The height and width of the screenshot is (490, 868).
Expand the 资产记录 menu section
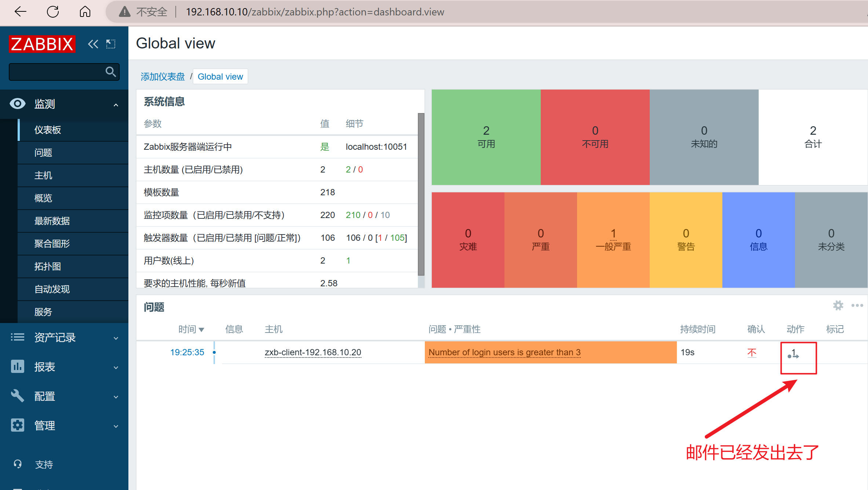pyautogui.click(x=64, y=337)
